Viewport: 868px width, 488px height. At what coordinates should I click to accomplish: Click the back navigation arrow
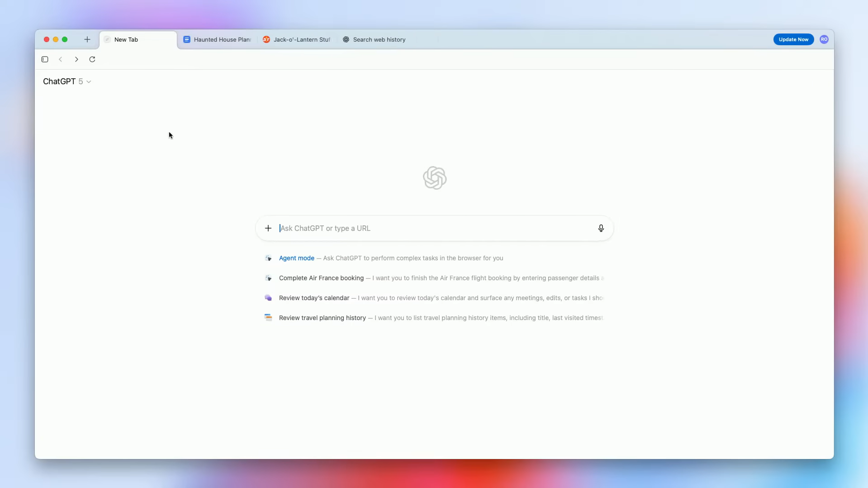[61, 59]
